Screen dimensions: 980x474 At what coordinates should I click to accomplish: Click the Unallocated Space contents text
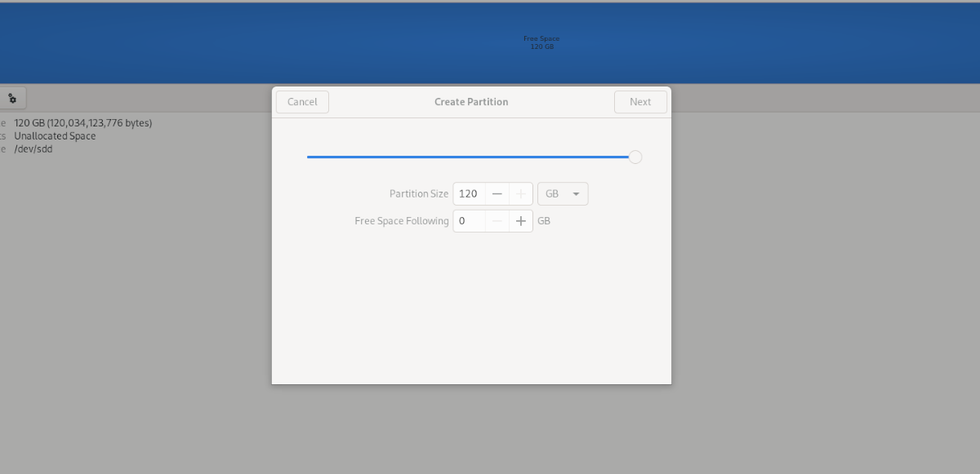click(x=55, y=136)
